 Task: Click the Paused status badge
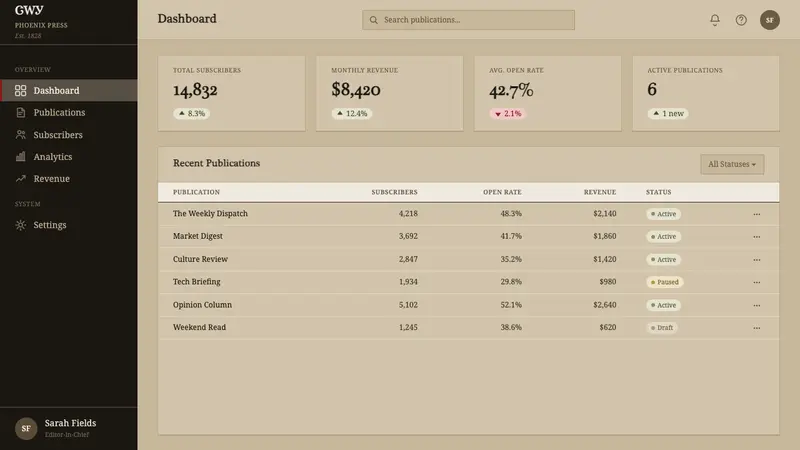[x=665, y=282]
